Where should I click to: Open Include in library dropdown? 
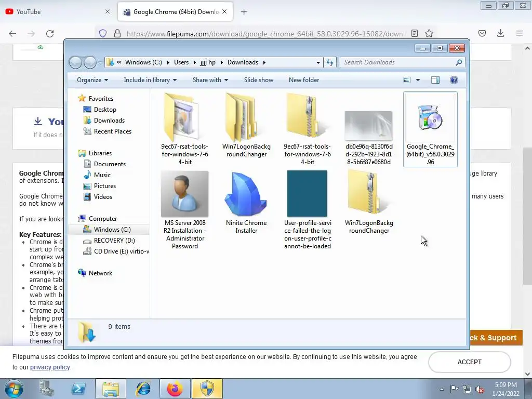click(150, 80)
